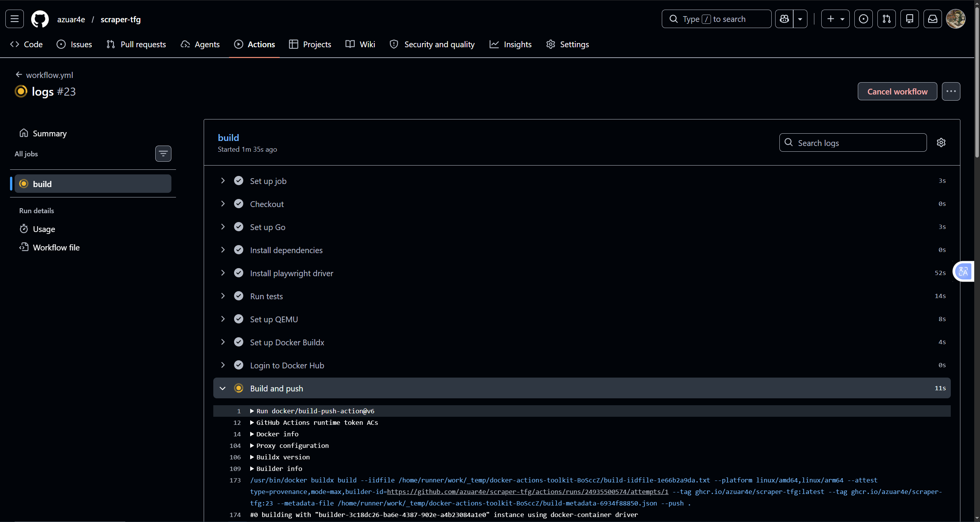This screenshot has width=980, height=522.
Task: Open repositories icon in top header
Action: pos(910,19)
